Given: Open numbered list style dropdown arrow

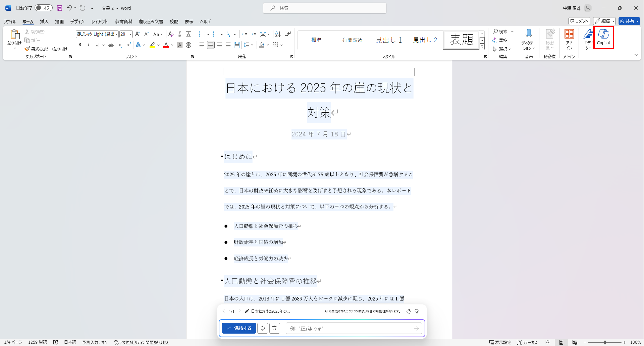Looking at the screenshot, I should click(x=222, y=34).
